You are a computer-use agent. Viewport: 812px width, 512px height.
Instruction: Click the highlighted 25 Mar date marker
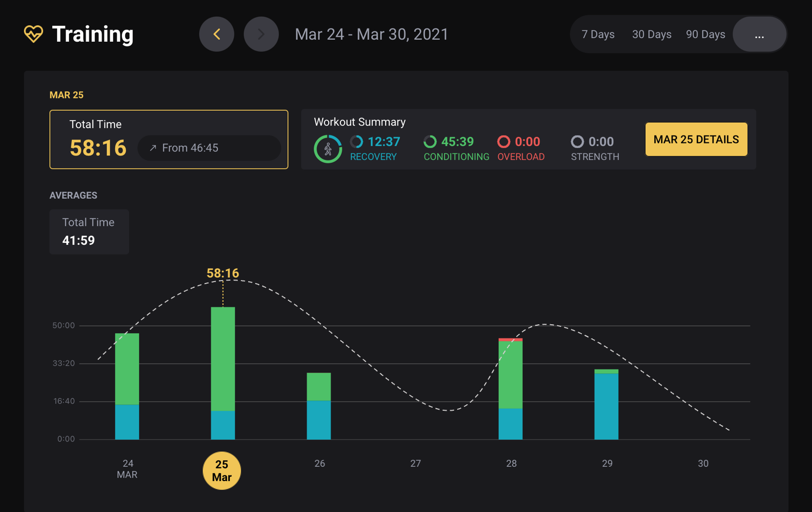coord(222,471)
